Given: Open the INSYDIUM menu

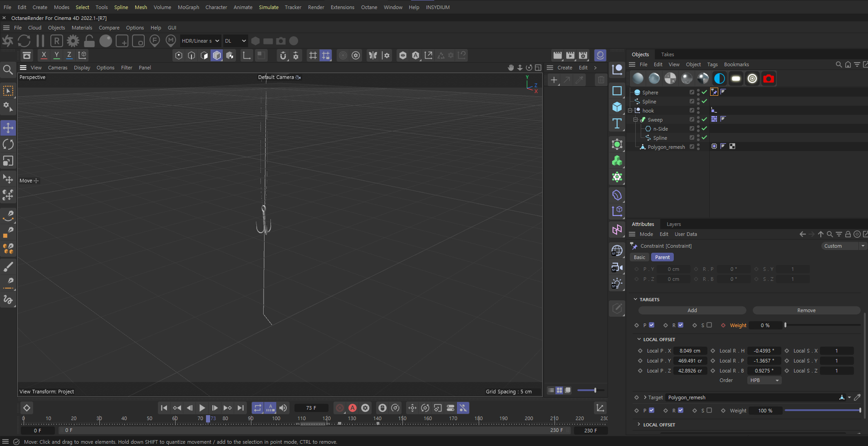Looking at the screenshot, I should click(437, 7).
